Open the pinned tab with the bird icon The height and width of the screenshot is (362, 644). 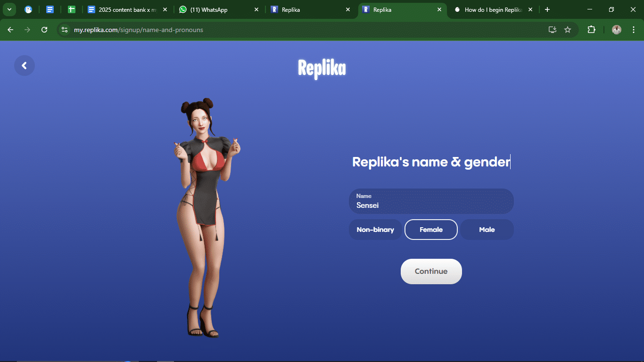click(x=28, y=9)
